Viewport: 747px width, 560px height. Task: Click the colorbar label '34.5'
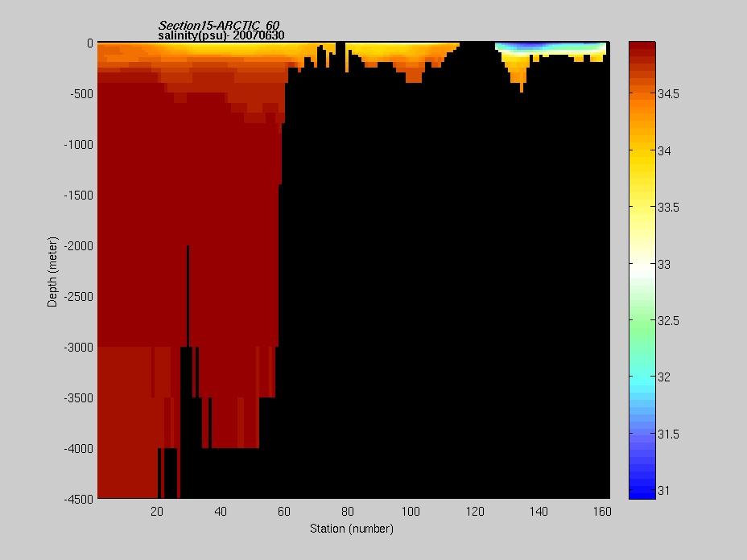point(668,94)
